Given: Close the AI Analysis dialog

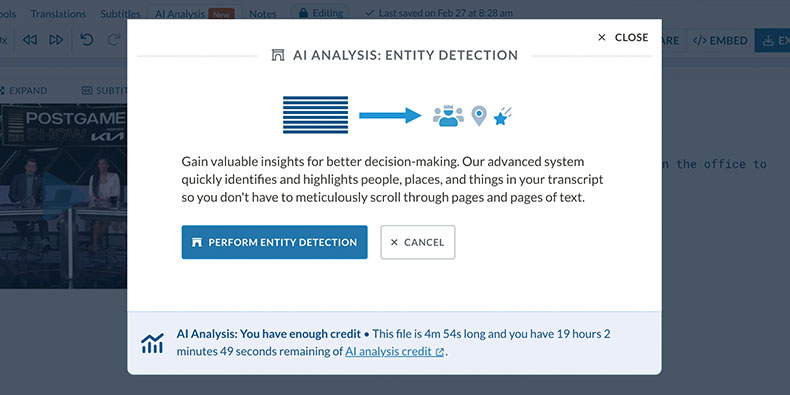Looking at the screenshot, I should (x=623, y=37).
